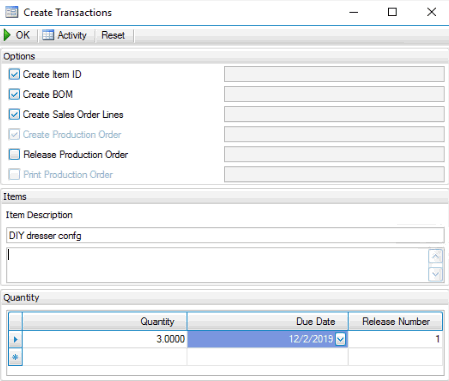Select the 3.0000 quantity cell
Image resolution: width=449 pixels, height=381 pixels.
click(105, 339)
